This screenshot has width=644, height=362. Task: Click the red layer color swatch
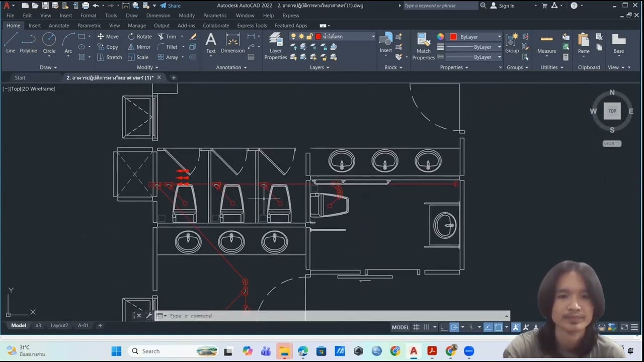(x=318, y=36)
